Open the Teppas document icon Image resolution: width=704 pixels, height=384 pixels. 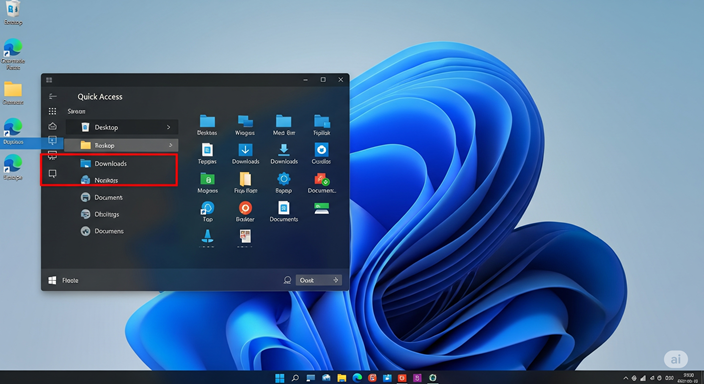point(207,150)
